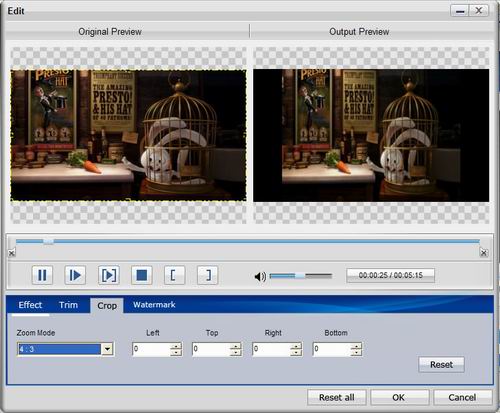The height and width of the screenshot is (413, 500).
Task: Set trim start with left bracket button
Action: coord(175,275)
